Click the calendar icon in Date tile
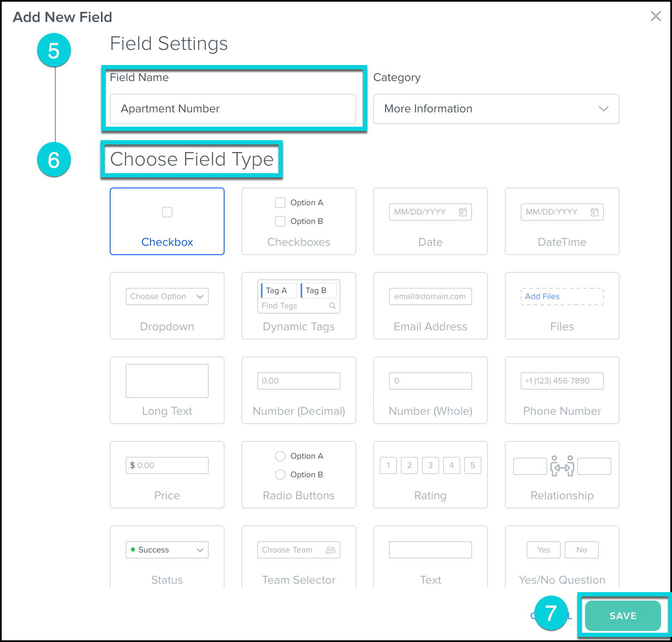The height and width of the screenshot is (642, 672). point(463,212)
